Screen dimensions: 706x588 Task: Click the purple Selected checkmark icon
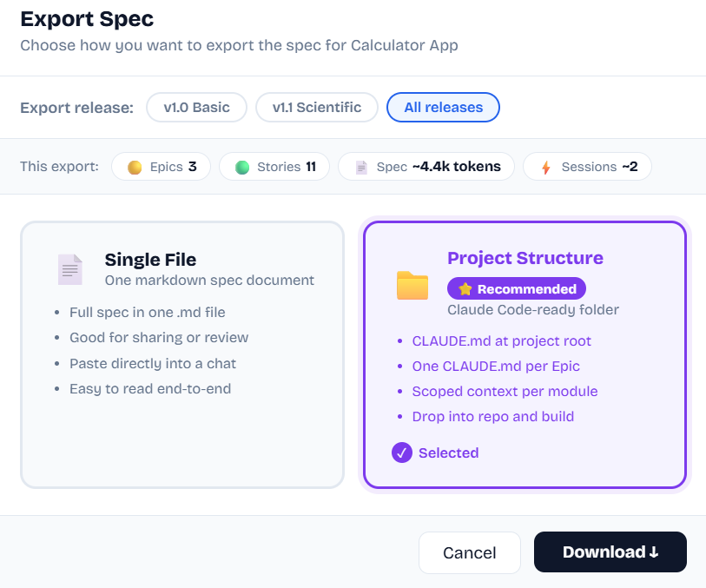[402, 453]
